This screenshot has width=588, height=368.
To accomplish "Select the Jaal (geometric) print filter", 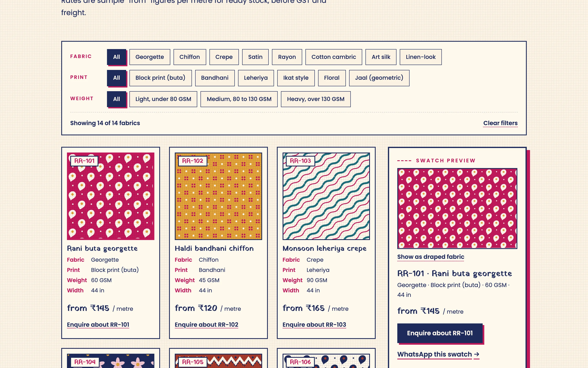I will 379,78.
